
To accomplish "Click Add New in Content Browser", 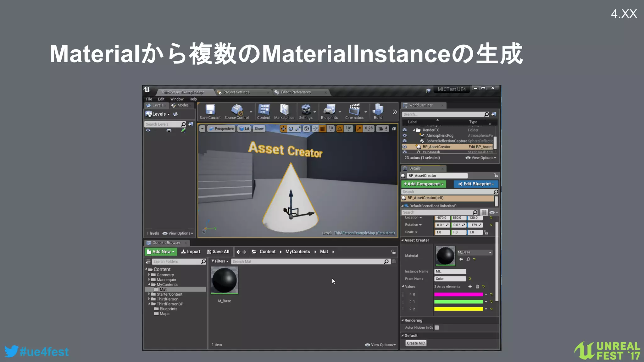I will click(161, 252).
